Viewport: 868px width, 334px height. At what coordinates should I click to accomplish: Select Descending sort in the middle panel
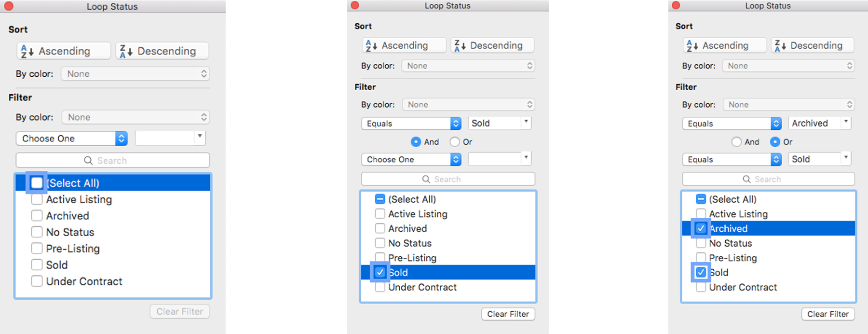(491, 45)
